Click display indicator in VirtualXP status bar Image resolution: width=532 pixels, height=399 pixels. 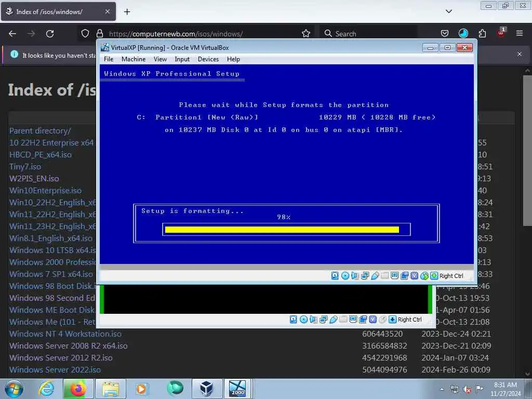394,276
